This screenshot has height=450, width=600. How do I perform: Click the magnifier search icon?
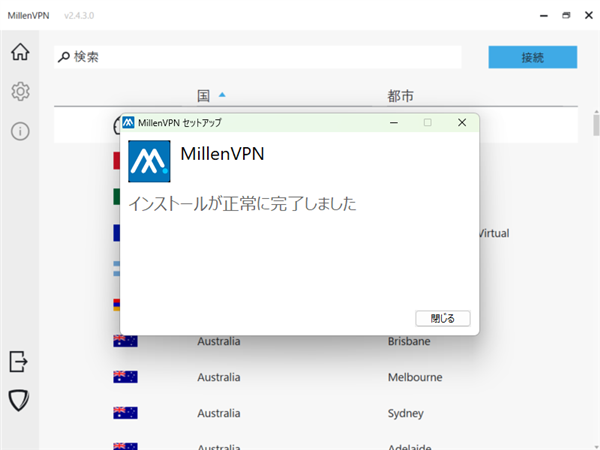pos(64,57)
